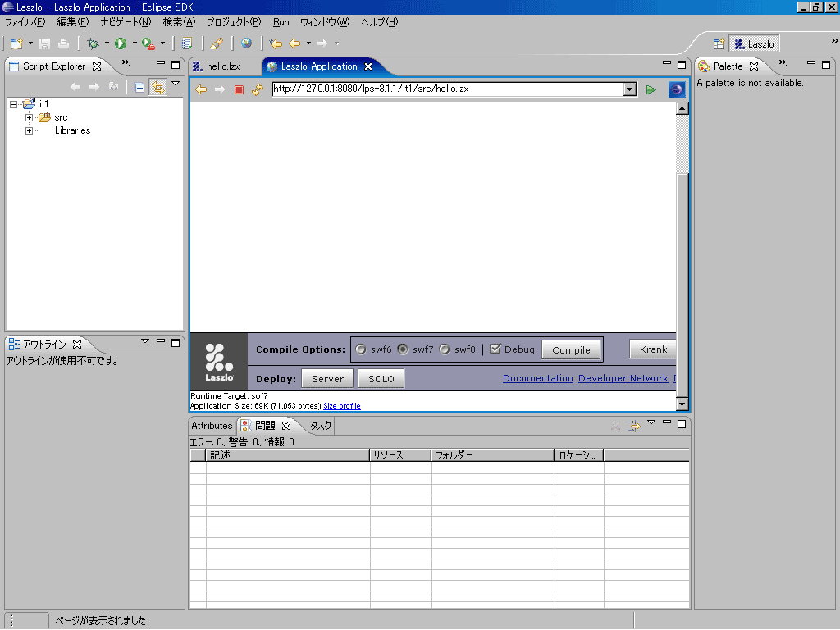Select the Laszlo perspective button
Image resolution: width=840 pixels, height=630 pixels.
755,44
